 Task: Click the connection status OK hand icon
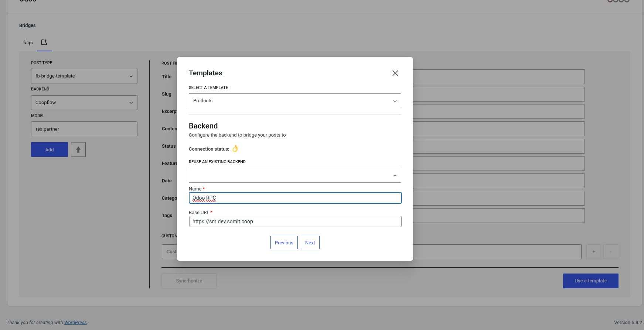[x=235, y=148]
